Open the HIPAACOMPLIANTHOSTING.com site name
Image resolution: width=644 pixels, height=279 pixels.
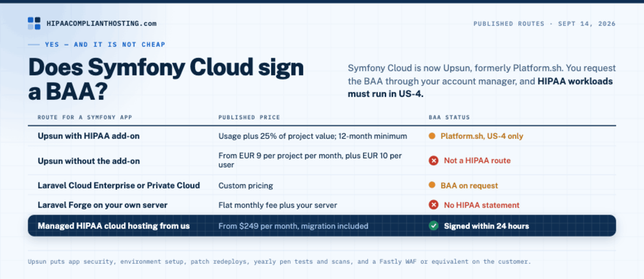tap(101, 24)
